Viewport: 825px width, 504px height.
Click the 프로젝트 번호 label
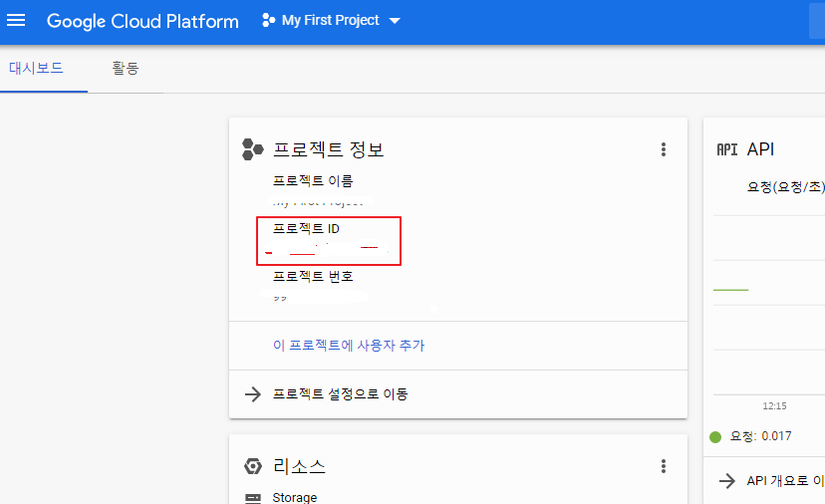[x=313, y=276]
